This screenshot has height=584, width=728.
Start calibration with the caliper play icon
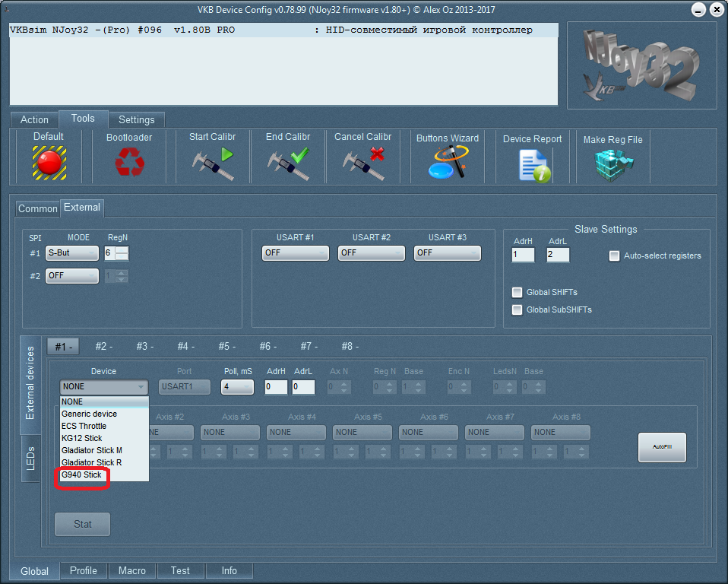[x=213, y=163]
